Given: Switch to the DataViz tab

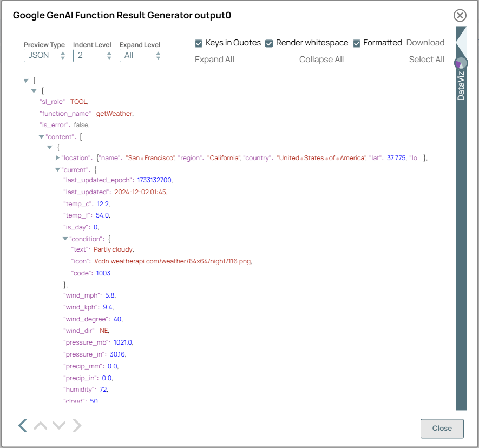Looking at the screenshot, I should click(x=461, y=87).
